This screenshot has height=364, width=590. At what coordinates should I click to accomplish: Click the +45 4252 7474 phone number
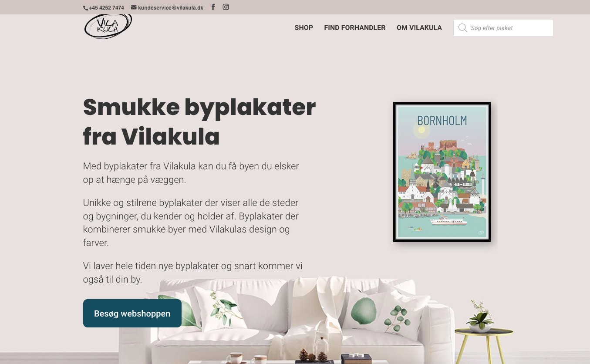(106, 8)
